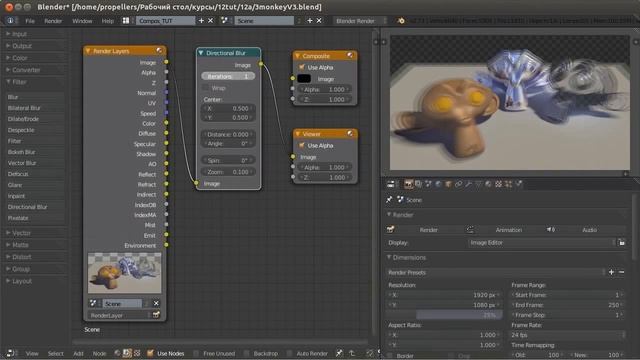Open Modifiers wrench tab icon
This screenshot has width=640, height=360.
click(468, 184)
